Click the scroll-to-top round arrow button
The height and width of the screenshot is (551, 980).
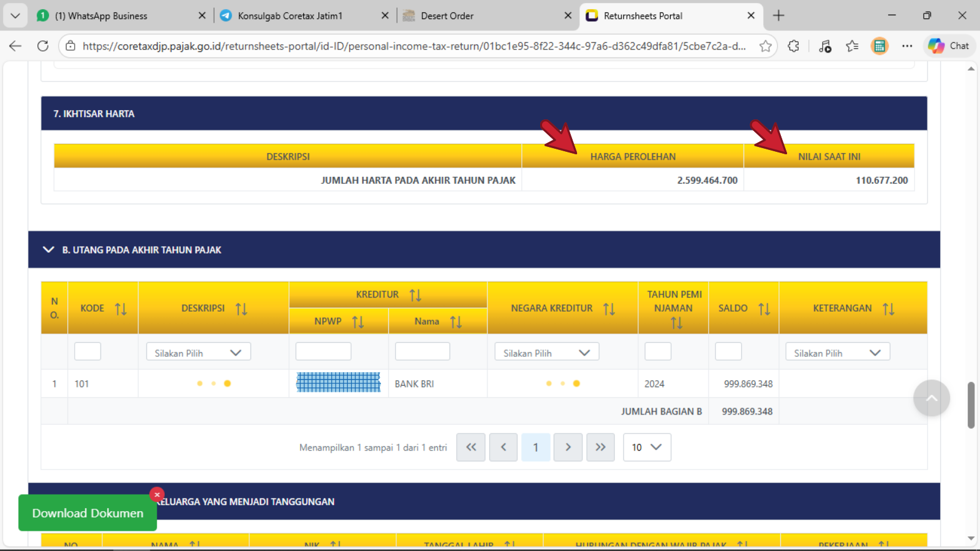point(931,398)
